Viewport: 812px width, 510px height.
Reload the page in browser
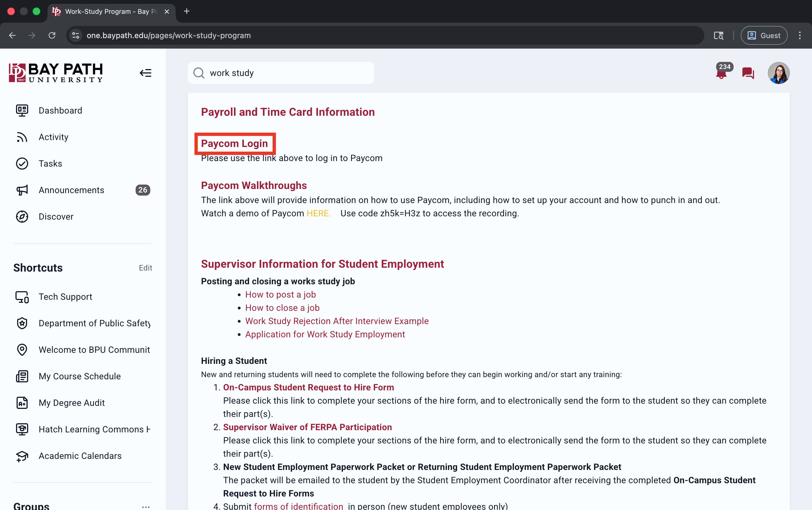click(x=52, y=35)
